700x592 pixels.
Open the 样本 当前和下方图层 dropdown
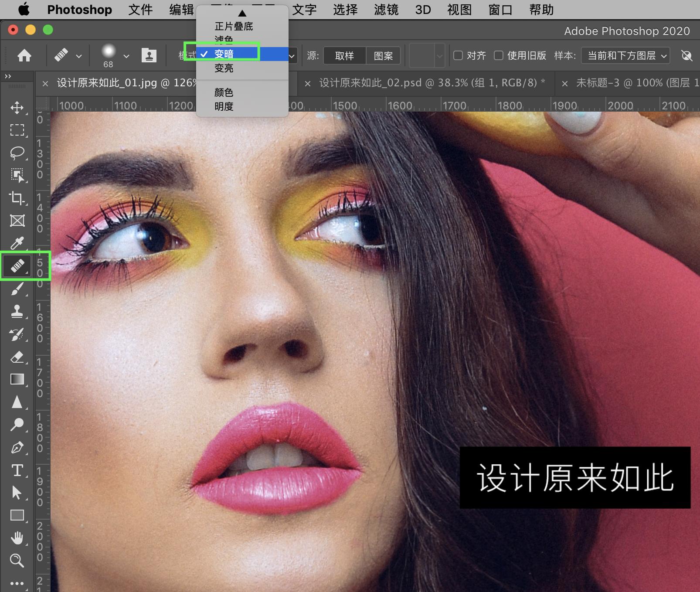tap(625, 55)
